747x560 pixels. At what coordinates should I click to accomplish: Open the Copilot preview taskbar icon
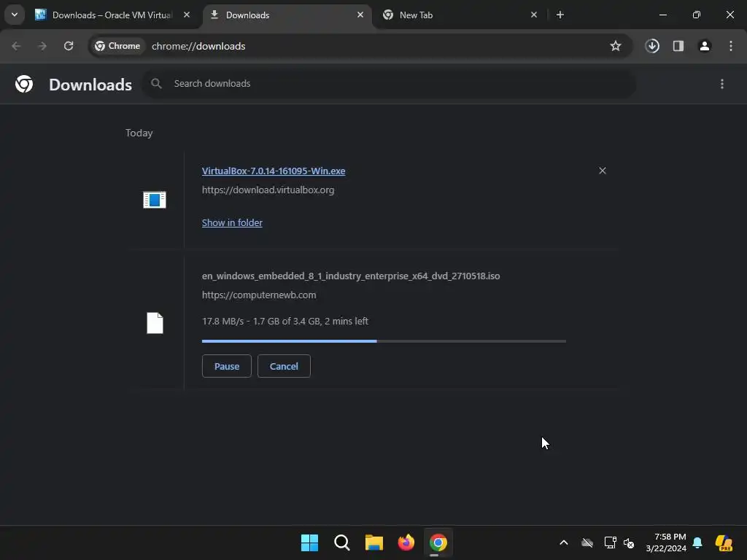tap(724, 542)
